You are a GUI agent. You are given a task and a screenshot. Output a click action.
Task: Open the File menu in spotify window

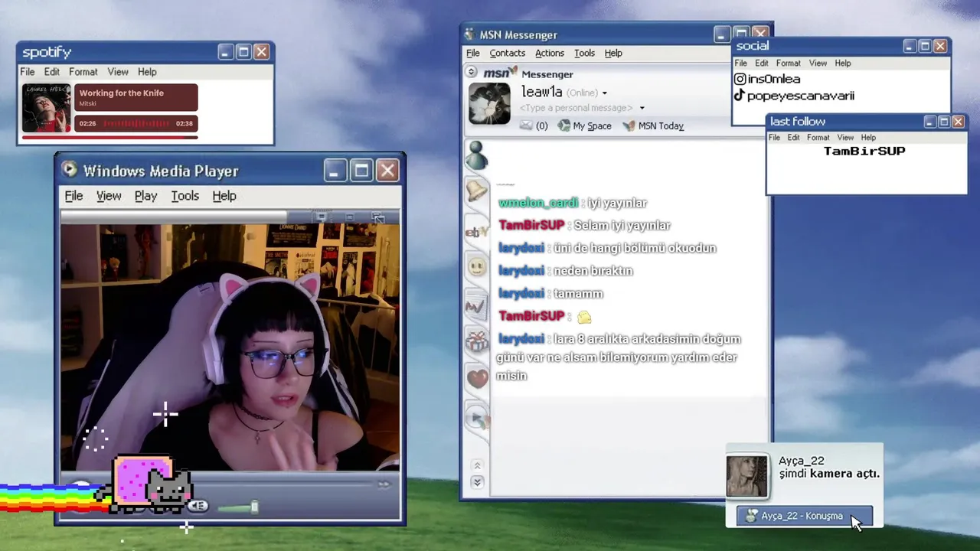pyautogui.click(x=27, y=72)
